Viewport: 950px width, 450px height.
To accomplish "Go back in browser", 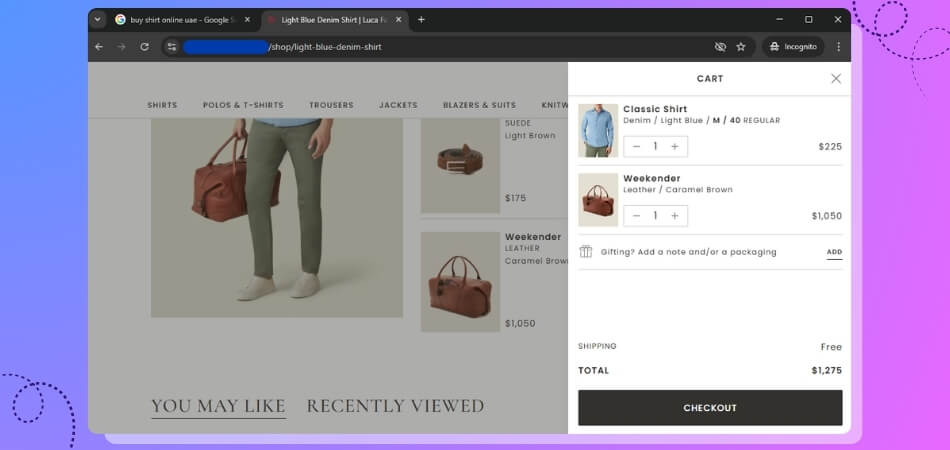I will point(99,47).
